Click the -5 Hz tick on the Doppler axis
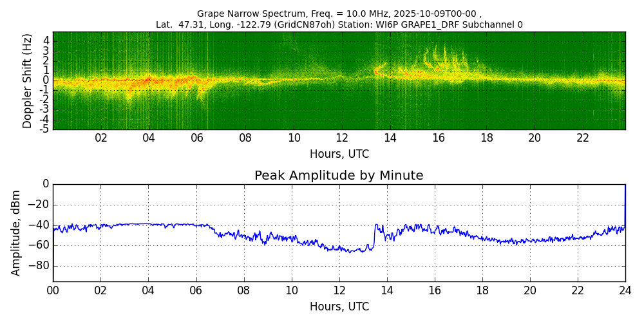Image resolution: width=644 pixels, height=322 pixels. (x=44, y=129)
